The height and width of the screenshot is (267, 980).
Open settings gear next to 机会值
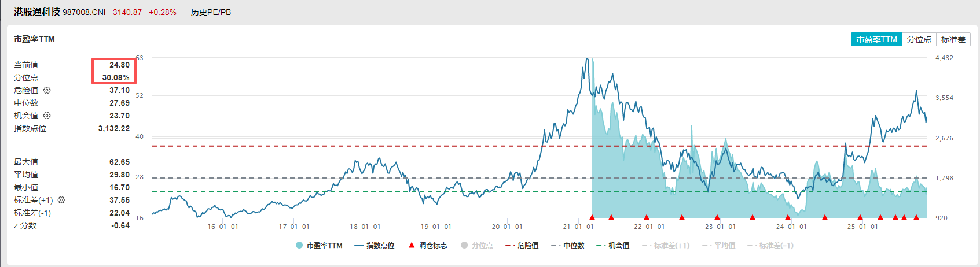[47, 116]
